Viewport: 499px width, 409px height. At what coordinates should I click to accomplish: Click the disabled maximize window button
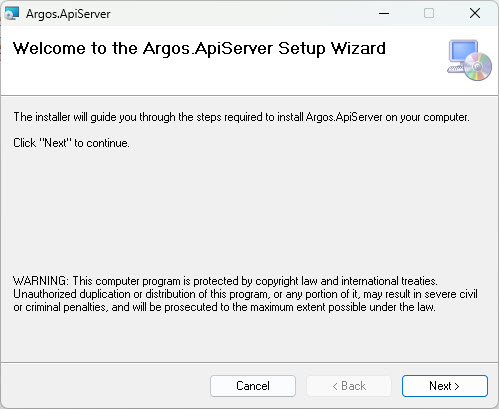point(429,14)
